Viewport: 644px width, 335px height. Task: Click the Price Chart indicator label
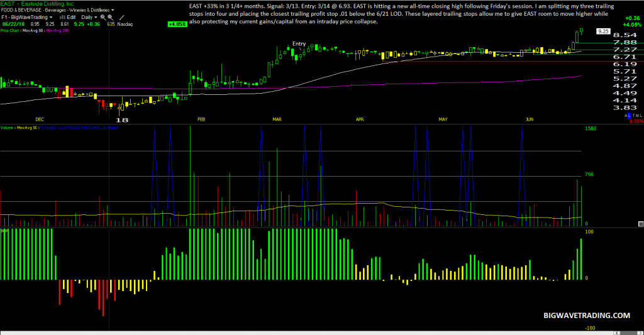(x=9, y=30)
